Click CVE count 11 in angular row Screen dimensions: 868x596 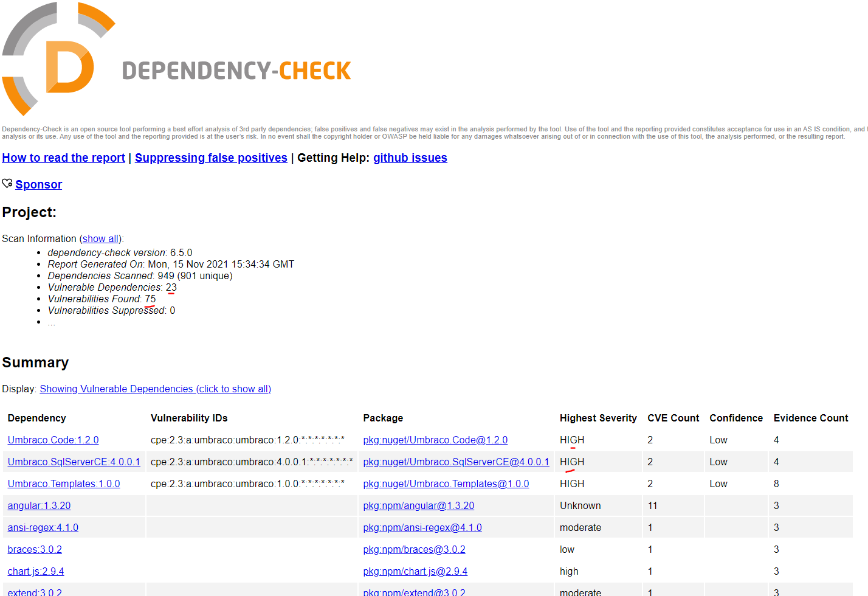tap(652, 505)
